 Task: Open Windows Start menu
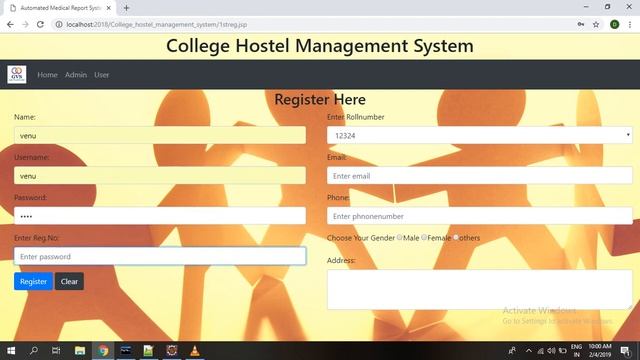11,351
